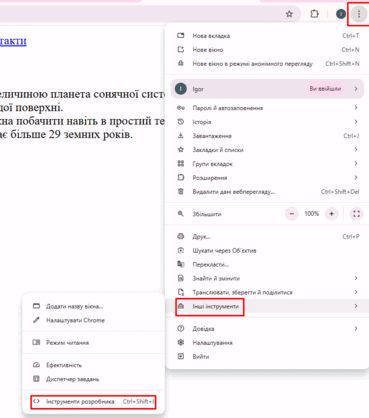Click the puzzle icon beside 'Розширення'
The image size is (369, 418).
coord(181,177)
